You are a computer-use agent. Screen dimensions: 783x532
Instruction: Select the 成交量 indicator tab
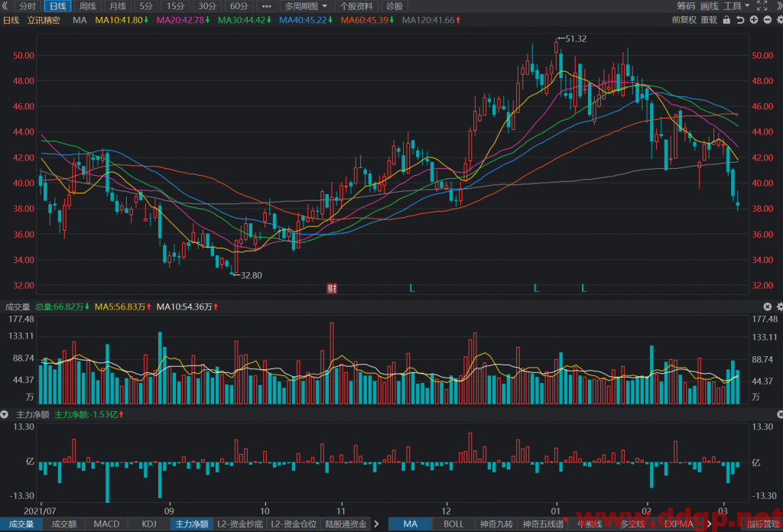(x=21, y=524)
